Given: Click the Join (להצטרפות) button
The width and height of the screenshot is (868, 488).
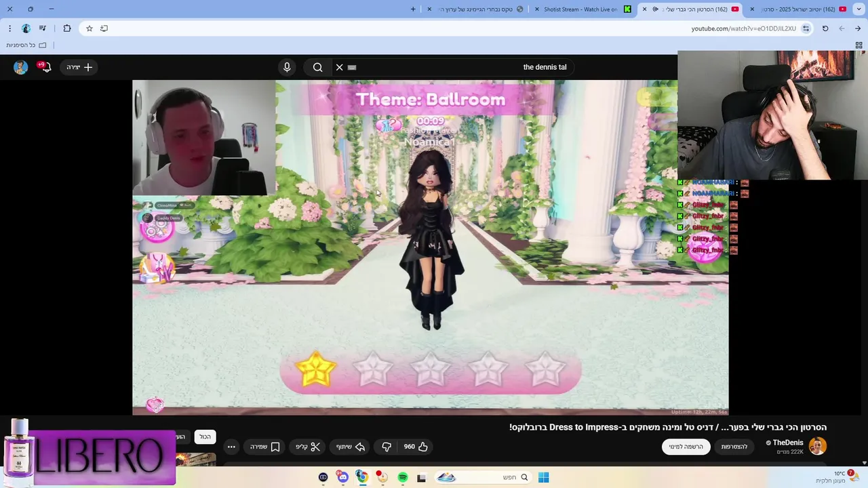Looking at the screenshot, I should tap(734, 447).
